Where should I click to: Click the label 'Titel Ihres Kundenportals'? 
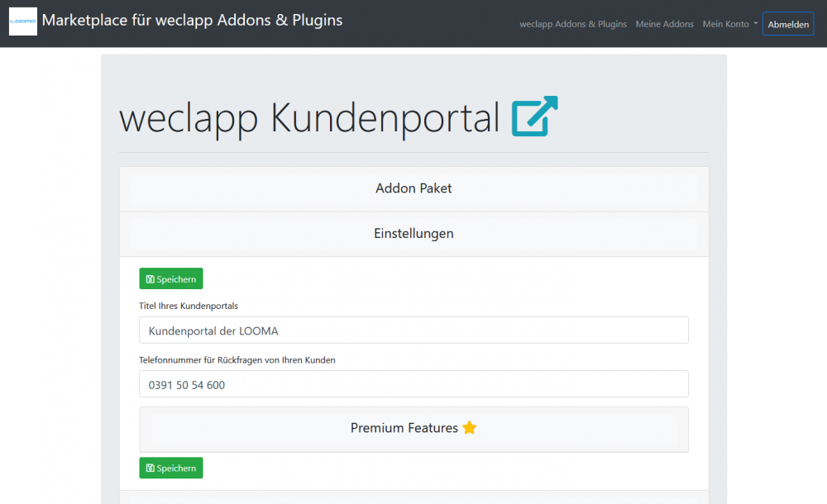click(189, 306)
